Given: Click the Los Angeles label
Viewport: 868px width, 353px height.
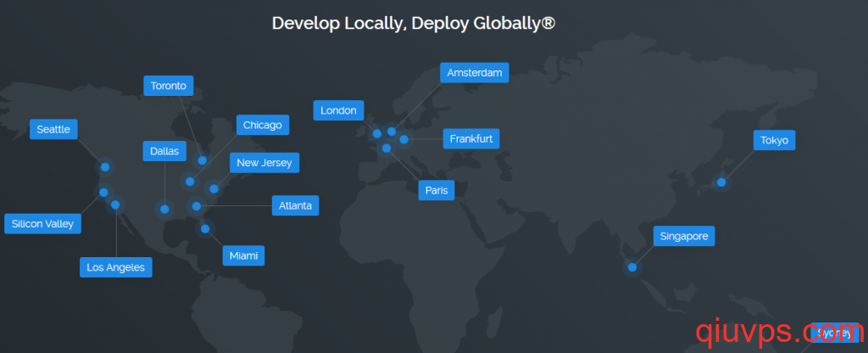Looking at the screenshot, I should point(115,267).
